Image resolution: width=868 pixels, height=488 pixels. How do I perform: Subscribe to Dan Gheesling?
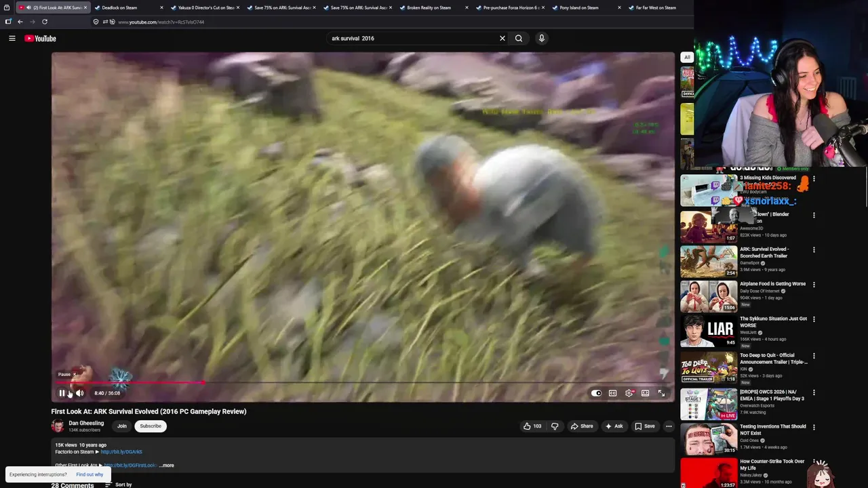click(151, 426)
